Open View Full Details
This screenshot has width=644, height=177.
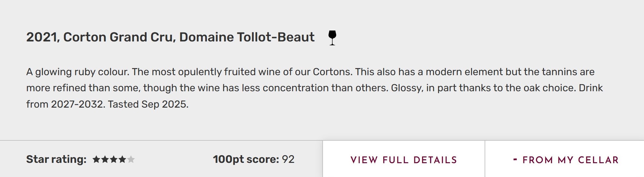[403, 160]
